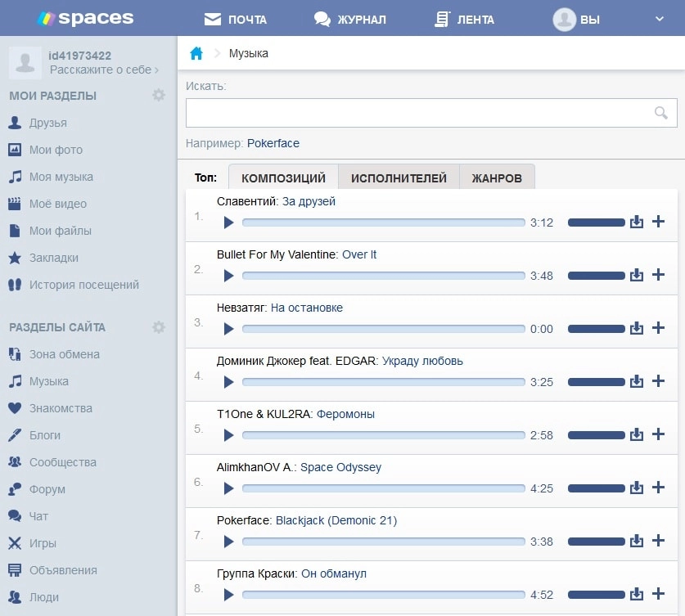Download the "Space Odyssey" track
Screen dimensions: 685x616
(x=637, y=488)
